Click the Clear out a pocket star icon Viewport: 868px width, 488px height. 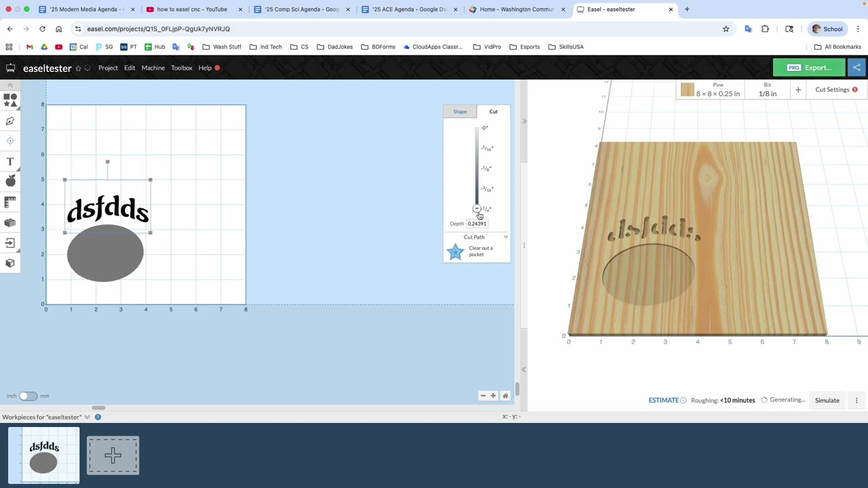(456, 251)
